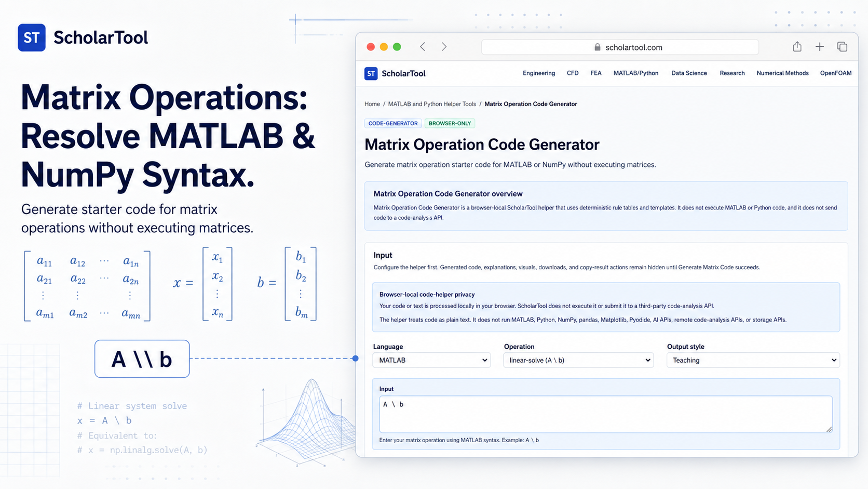Open the Research menu item
The image size is (868, 489).
pos(732,73)
